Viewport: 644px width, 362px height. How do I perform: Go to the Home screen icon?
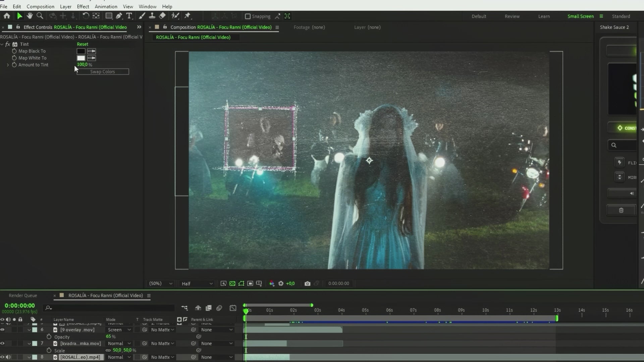click(7, 16)
